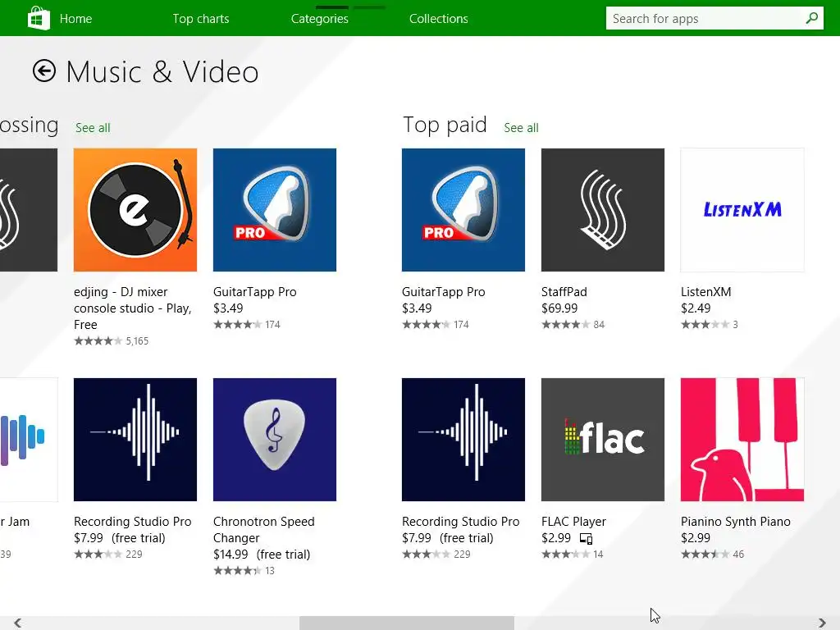Open Recording Studio Pro icon under Top paid
This screenshot has height=630, width=840.
point(463,440)
